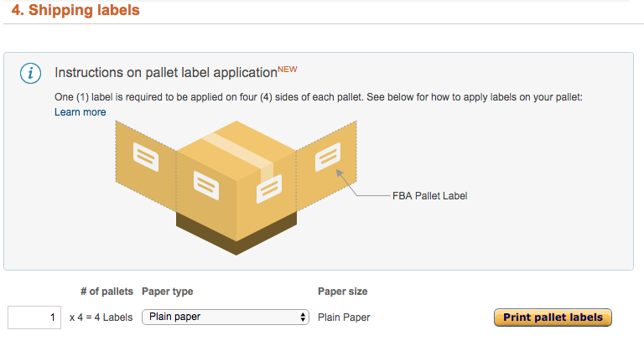Click Print pallet labels button
Screen dimensions: 644x351
point(553,317)
